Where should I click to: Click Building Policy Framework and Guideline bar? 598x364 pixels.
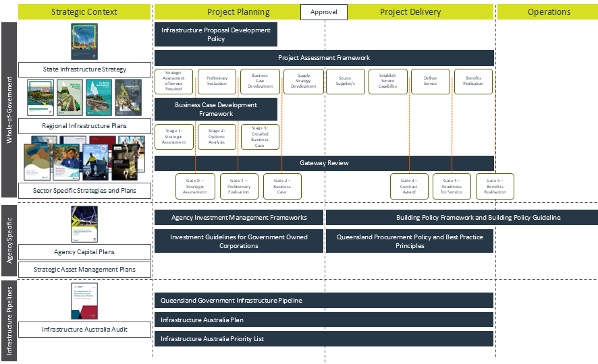point(462,218)
